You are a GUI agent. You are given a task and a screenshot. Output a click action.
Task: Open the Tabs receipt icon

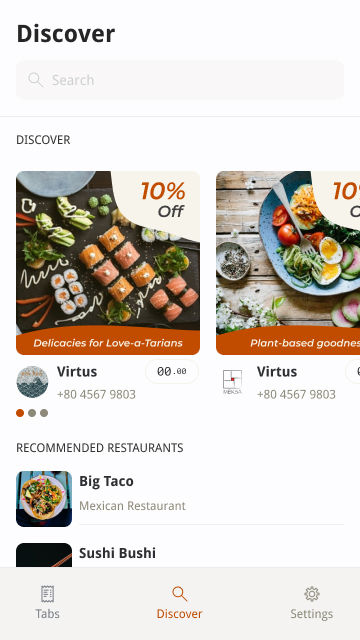[48, 594]
